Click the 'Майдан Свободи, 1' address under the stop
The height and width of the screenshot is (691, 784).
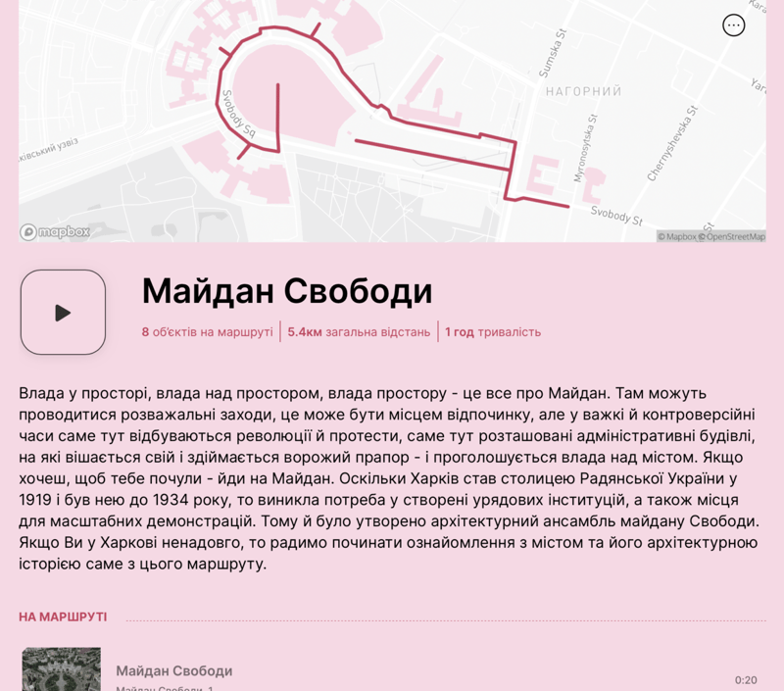coord(165,688)
